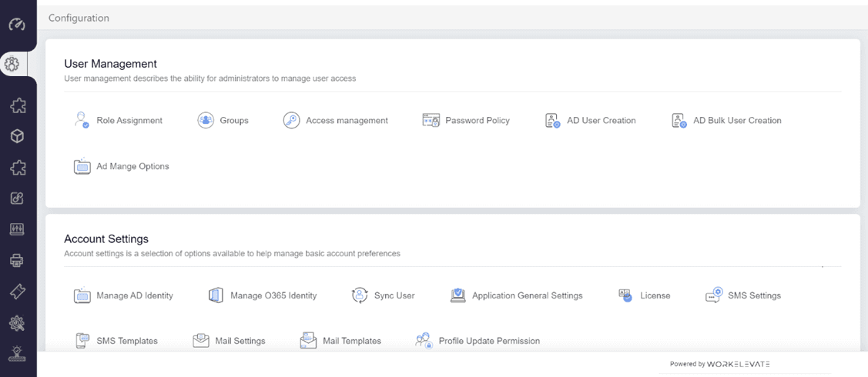
Task: Open the printer icon in the sidebar
Action: tap(17, 260)
